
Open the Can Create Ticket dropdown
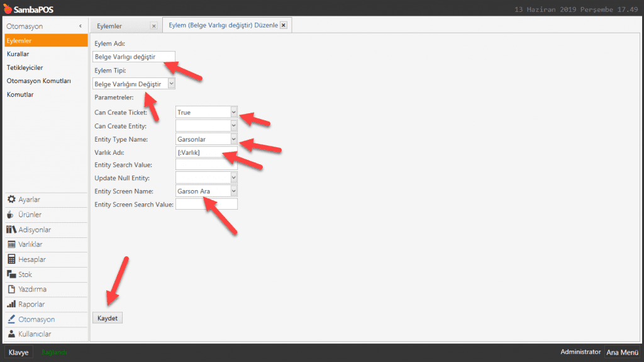[233, 112]
